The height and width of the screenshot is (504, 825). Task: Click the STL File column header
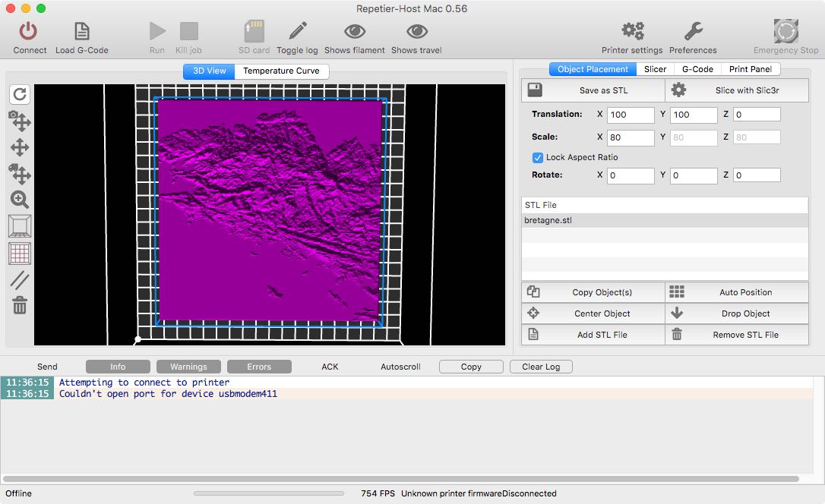665,206
